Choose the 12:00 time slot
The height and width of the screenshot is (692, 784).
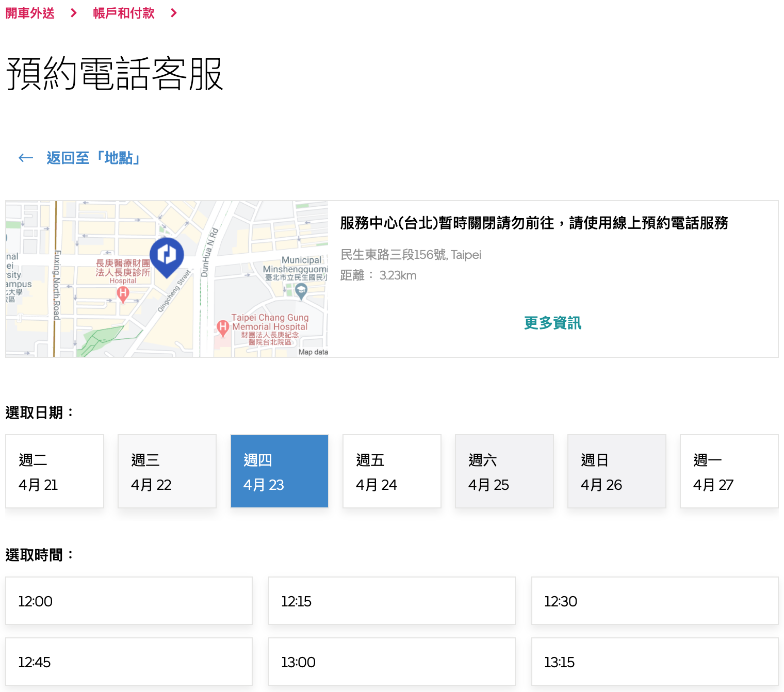click(129, 601)
